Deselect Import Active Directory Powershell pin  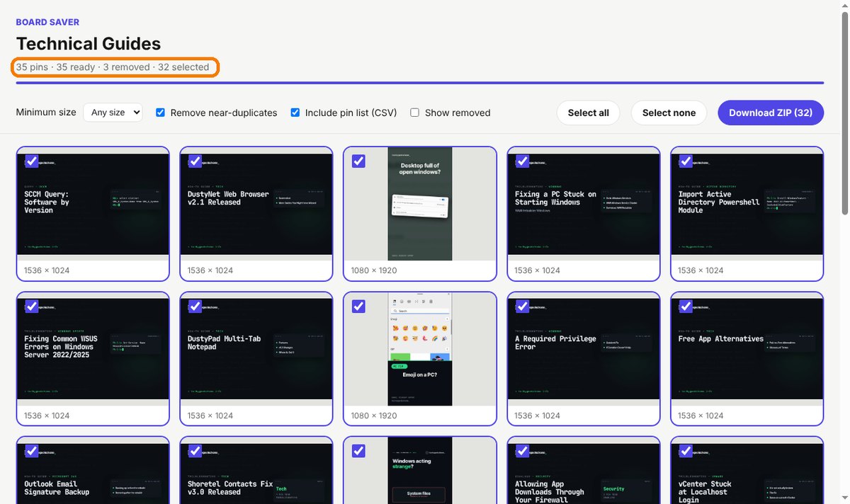(x=686, y=161)
